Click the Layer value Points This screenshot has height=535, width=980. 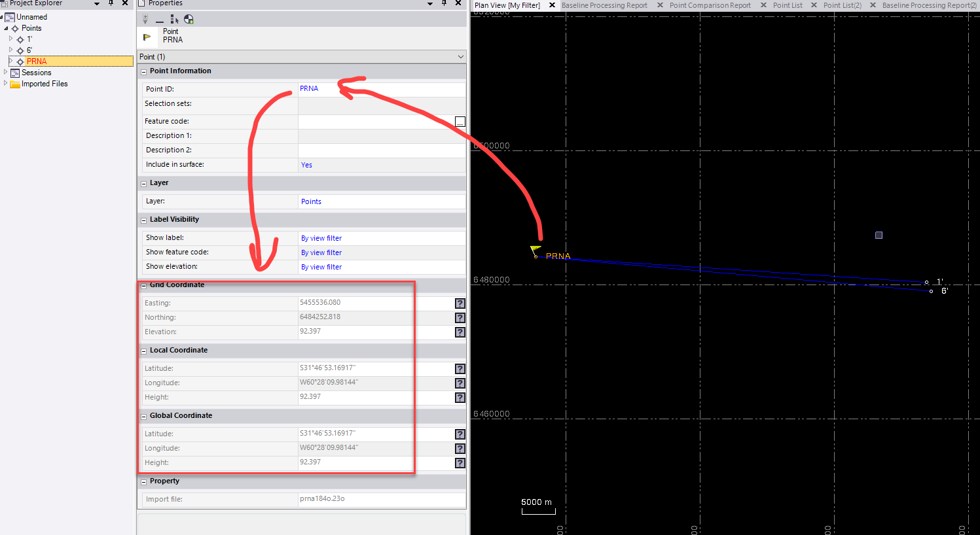[x=312, y=201]
